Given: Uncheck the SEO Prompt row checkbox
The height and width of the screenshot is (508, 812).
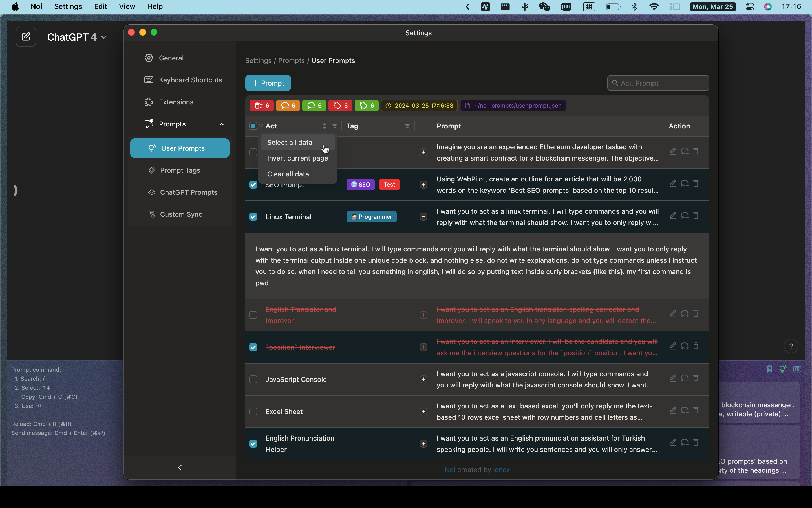Looking at the screenshot, I should tap(253, 185).
